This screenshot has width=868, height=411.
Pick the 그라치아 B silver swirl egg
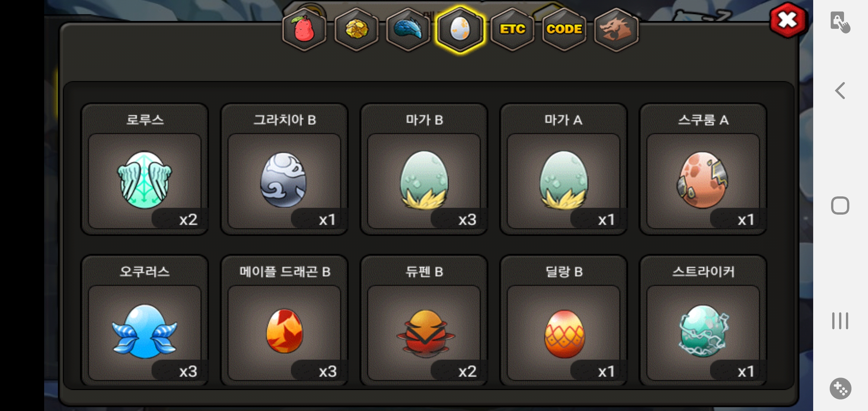(x=284, y=170)
